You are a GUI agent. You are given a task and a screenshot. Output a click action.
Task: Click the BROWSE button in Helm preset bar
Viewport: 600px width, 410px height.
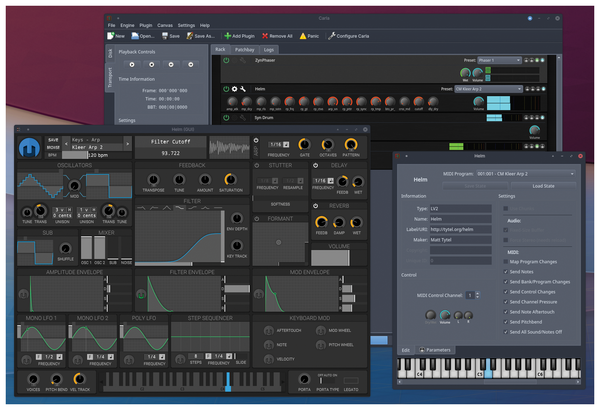pos(53,147)
